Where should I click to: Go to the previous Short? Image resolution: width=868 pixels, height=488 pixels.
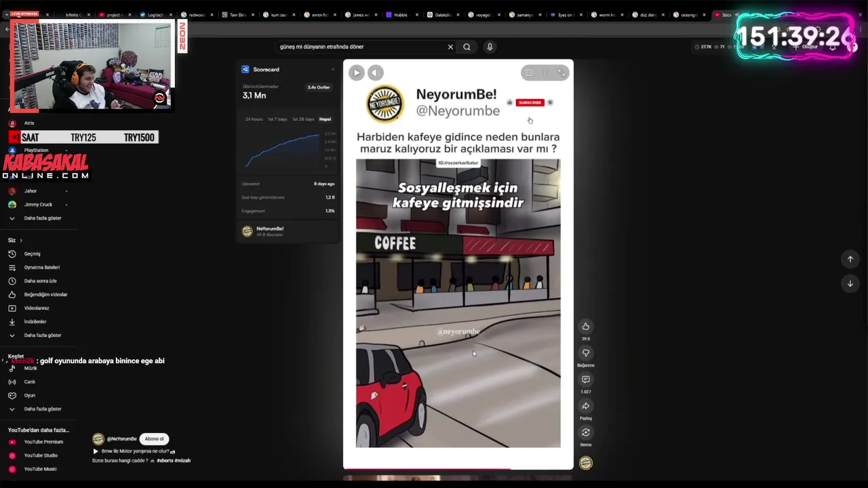pyautogui.click(x=850, y=259)
